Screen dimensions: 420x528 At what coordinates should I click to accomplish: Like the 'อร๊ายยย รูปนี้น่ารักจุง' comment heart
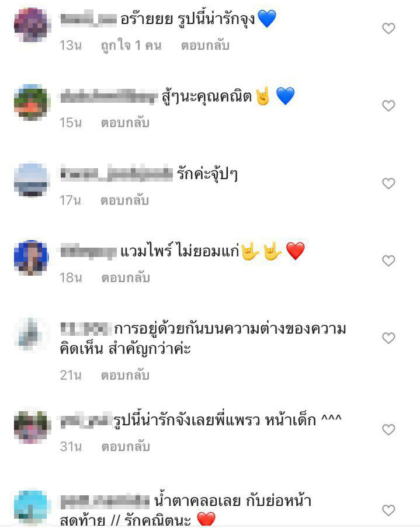coord(388,28)
